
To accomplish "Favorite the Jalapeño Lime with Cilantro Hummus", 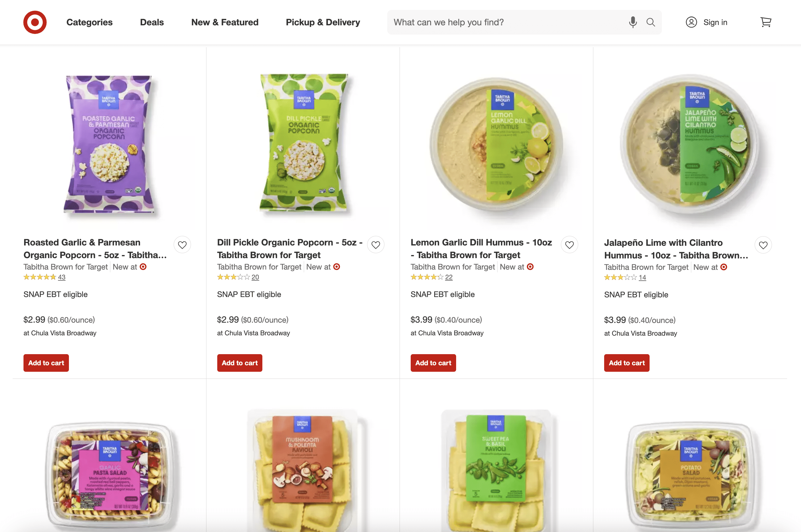I will [763, 245].
